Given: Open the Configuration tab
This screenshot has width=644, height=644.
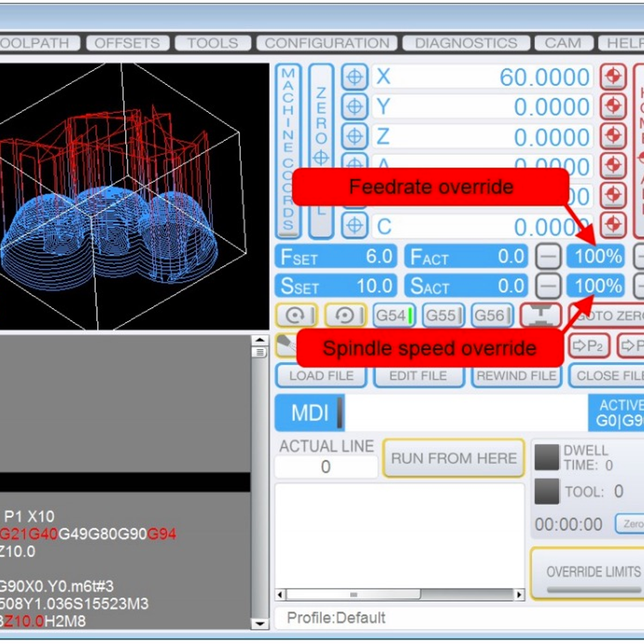Looking at the screenshot, I should click(327, 43).
